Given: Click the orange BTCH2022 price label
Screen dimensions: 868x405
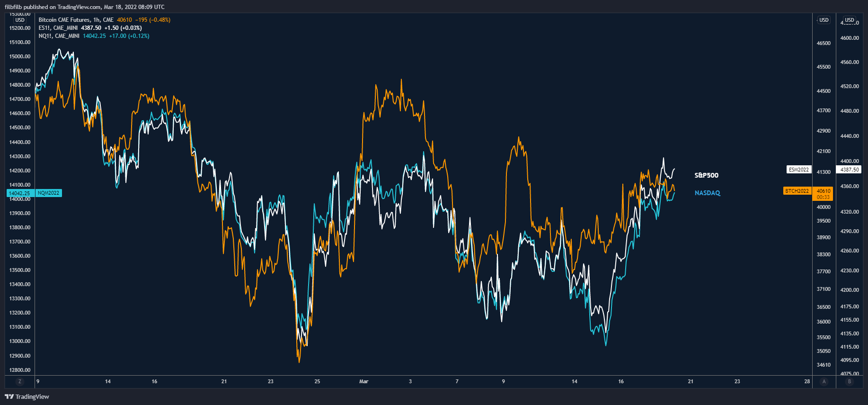Looking at the screenshot, I should coord(797,191).
